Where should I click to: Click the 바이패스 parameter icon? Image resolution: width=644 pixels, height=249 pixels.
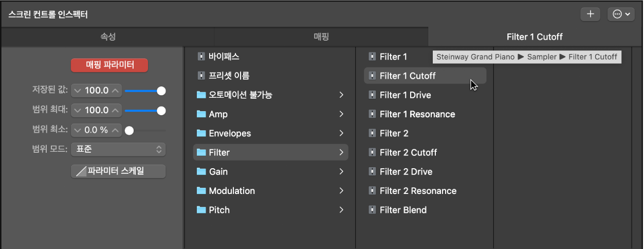click(x=201, y=57)
